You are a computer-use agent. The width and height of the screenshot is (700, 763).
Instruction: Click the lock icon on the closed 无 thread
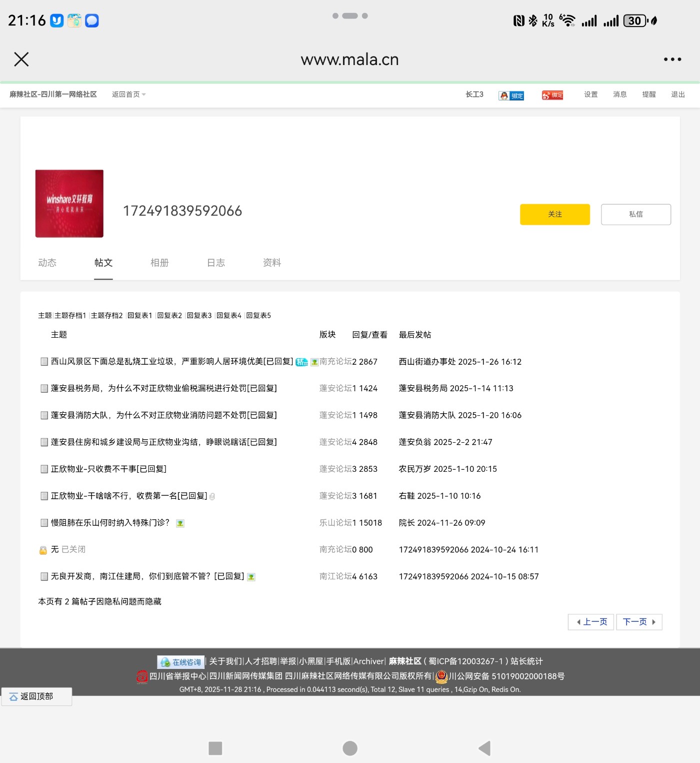[x=42, y=549]
